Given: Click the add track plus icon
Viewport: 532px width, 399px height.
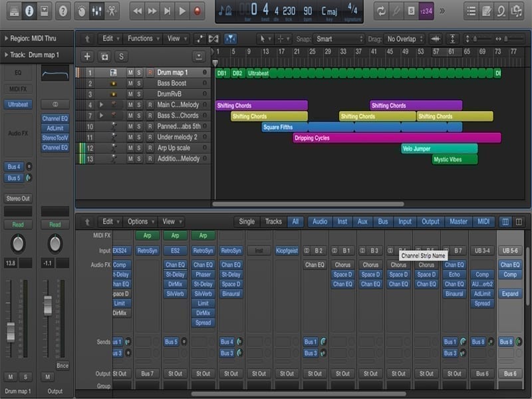Looking at the screenshot, I should point(87,57).
